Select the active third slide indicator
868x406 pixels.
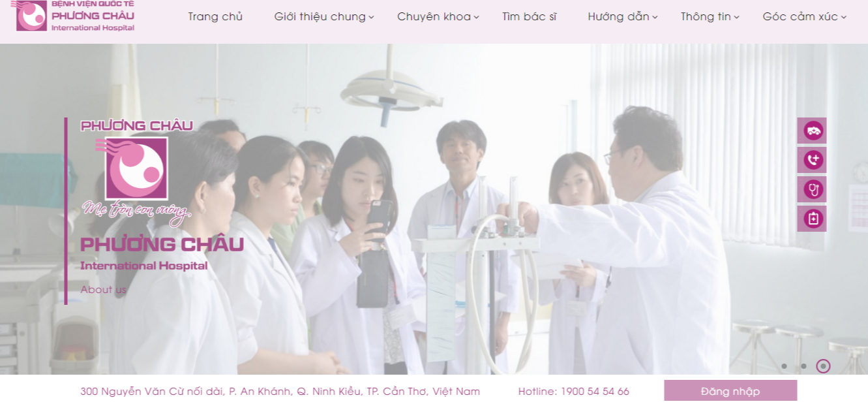(823, 366)
